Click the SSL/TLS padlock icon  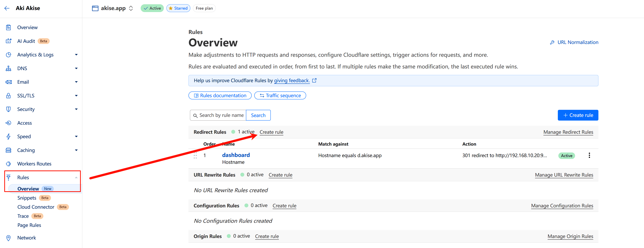[9, 96]
